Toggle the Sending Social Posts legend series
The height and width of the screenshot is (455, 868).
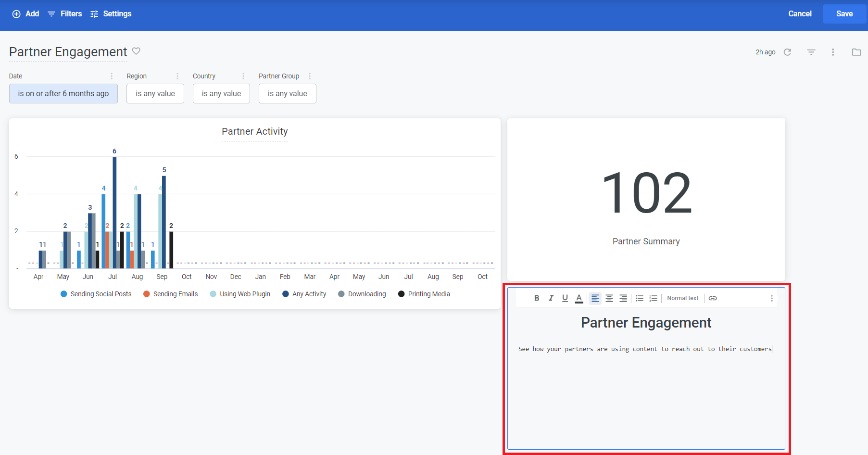96,294
